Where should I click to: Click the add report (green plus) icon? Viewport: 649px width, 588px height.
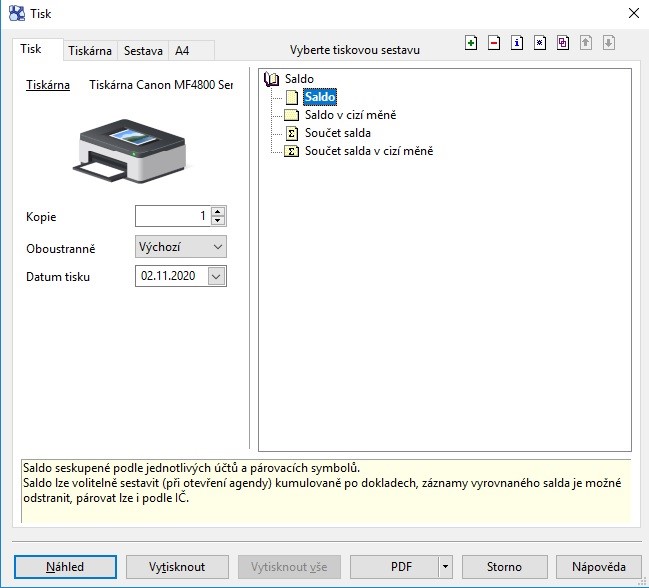point(471,43)
